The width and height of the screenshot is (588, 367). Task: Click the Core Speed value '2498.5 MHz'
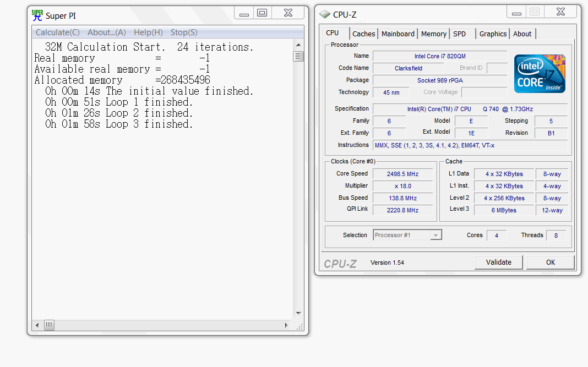click(x=403, y=174)
